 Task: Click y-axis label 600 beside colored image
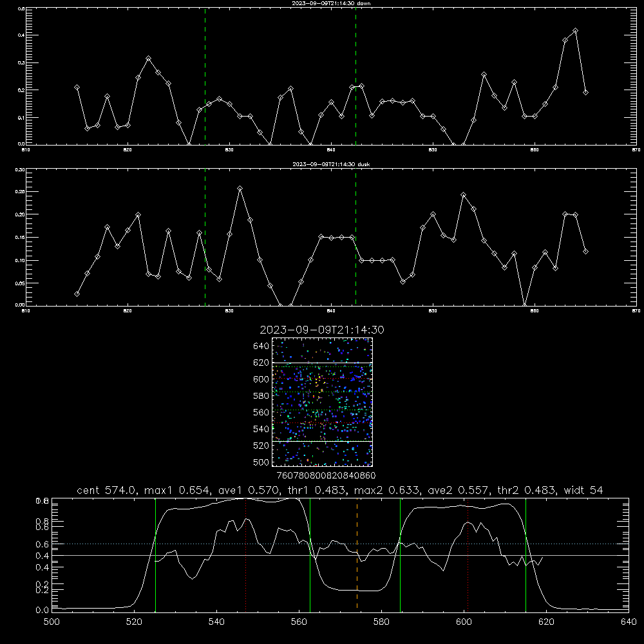click(x=261, y=379)
